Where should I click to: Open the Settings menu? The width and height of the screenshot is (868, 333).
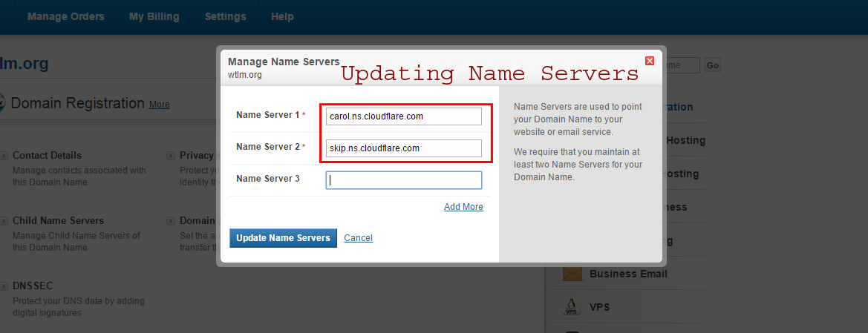pos(225,16)
